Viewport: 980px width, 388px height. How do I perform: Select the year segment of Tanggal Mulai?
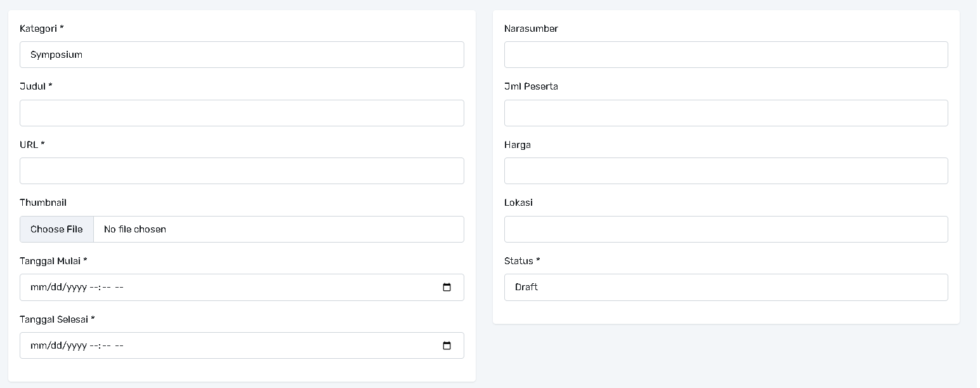click(x=77, y=288)
